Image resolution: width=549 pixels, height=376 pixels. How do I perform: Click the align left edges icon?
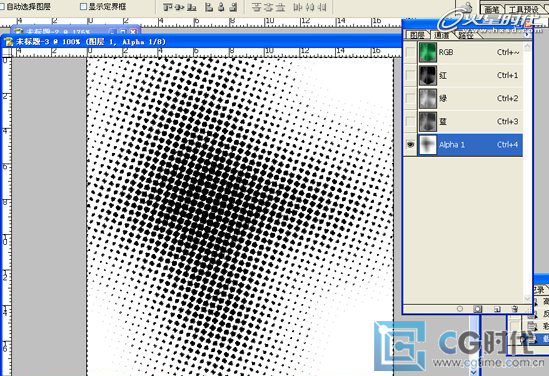[x=209, y=7]
